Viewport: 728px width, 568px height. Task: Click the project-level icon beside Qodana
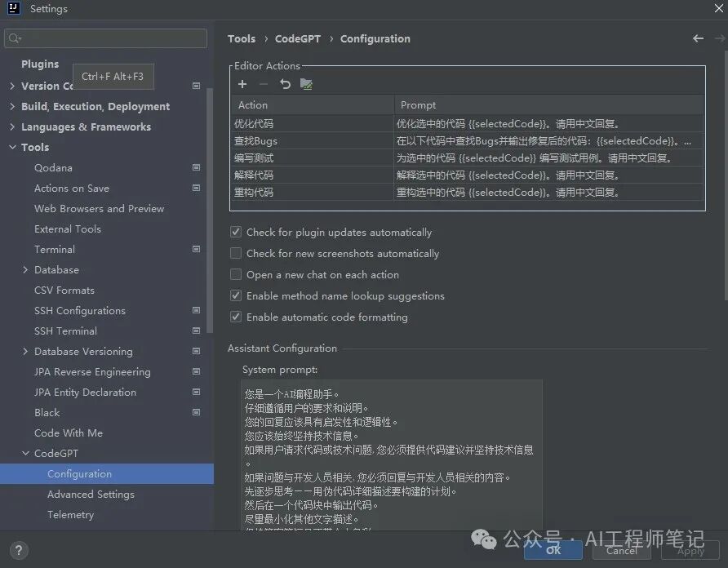click(196, 167)
